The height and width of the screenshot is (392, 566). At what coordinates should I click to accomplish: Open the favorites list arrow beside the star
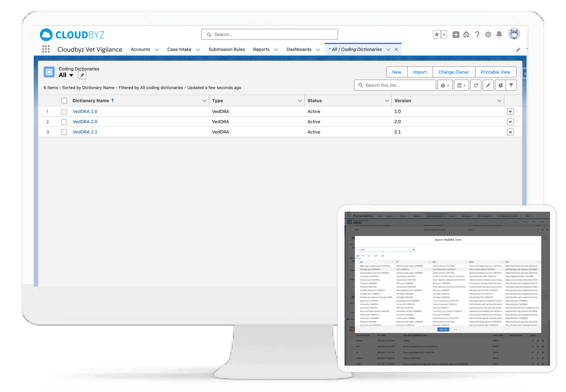pos(444,34)
